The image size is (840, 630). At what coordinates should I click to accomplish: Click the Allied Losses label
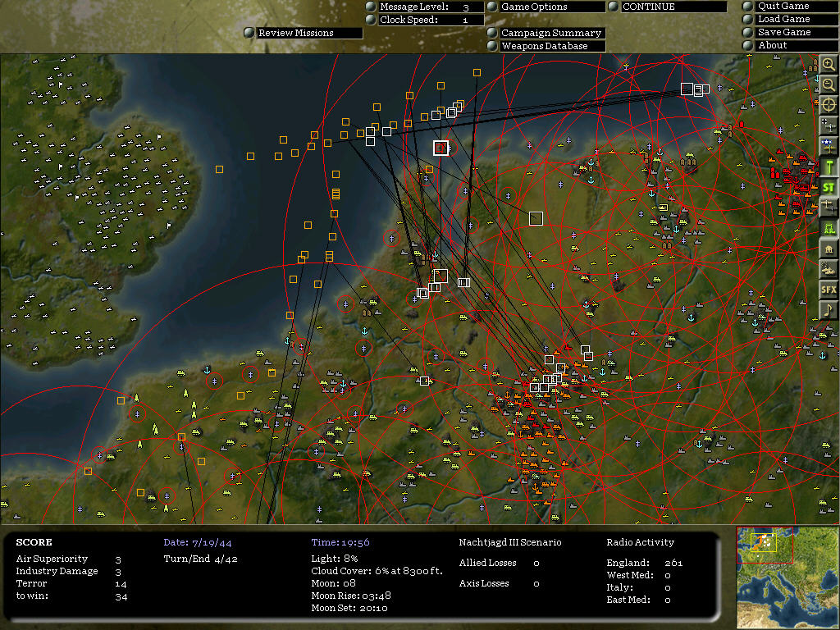pos(487,563)
